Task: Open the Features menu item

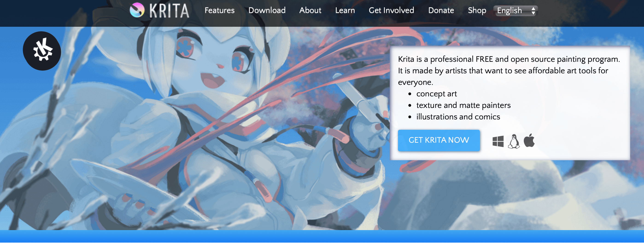Action: pyautogui.click(x=220, y=10)
